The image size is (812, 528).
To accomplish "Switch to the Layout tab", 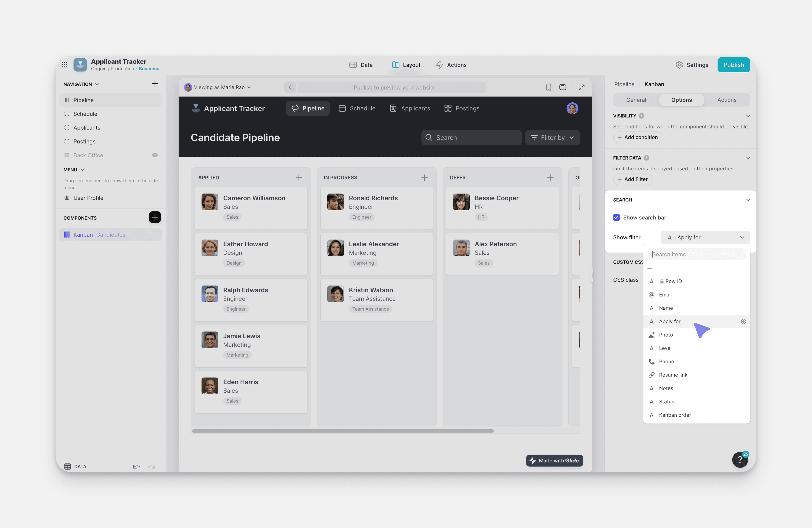I will click(406, 65).
